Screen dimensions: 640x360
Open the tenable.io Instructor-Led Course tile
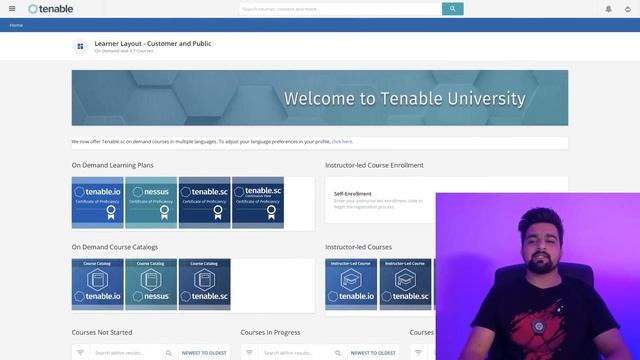tap(351, 284)
